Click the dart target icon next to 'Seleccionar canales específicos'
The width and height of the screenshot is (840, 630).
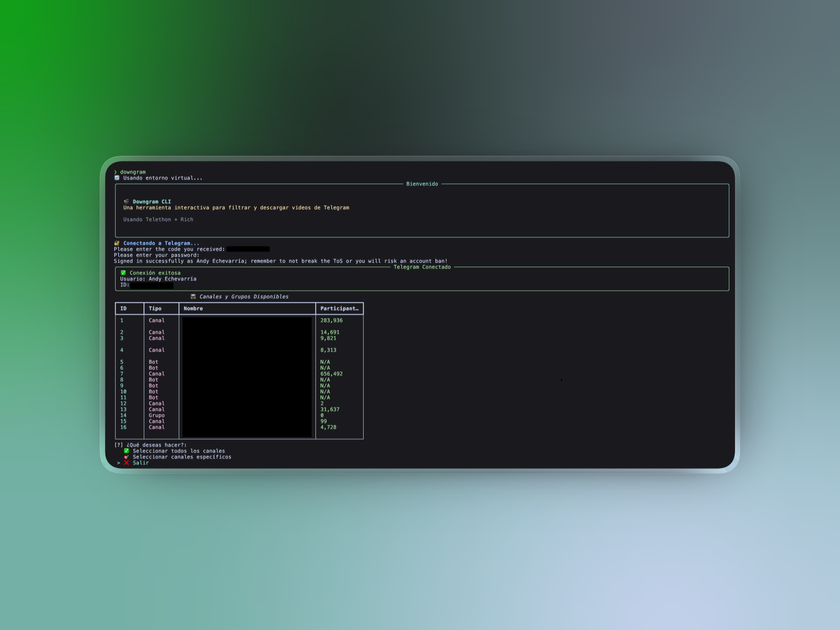tap(126, 457)
